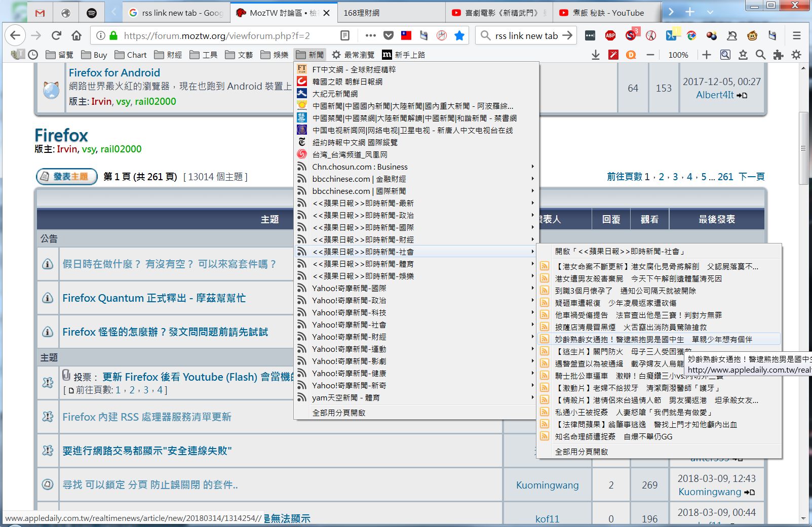Image resolution: width=812 pixels, height=527 pixels.
Task: Open the 娛樂 bookmarks folder
Action: (x=275, y=55)
